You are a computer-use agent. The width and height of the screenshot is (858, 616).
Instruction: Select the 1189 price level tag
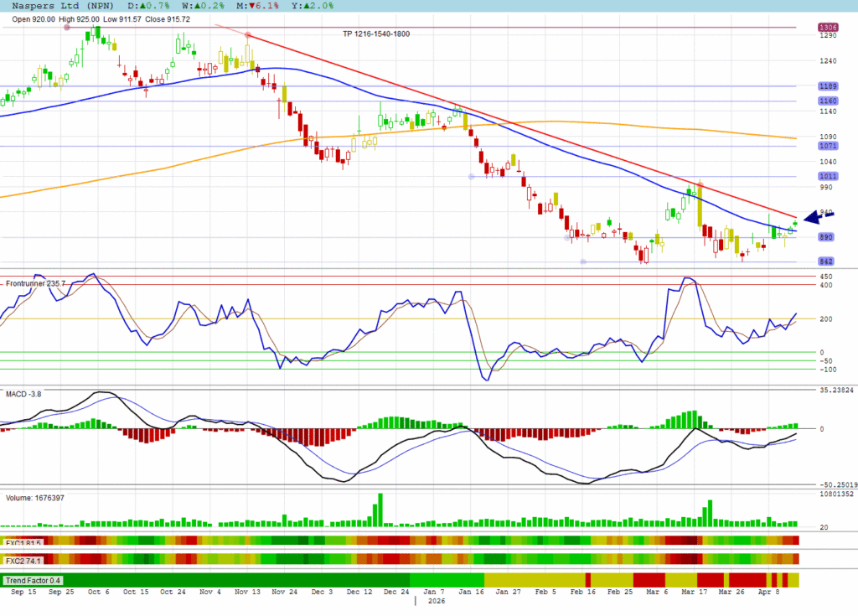tap(828, 86)
